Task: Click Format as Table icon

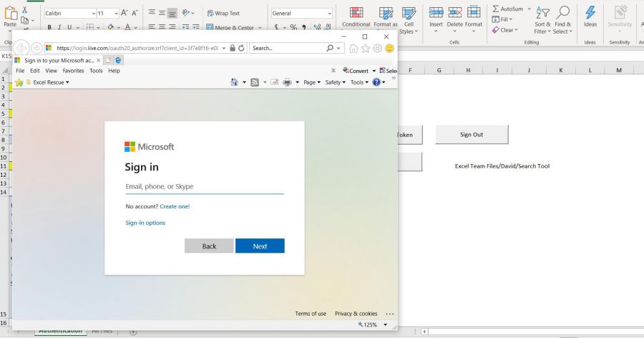Action: [386, 13]
